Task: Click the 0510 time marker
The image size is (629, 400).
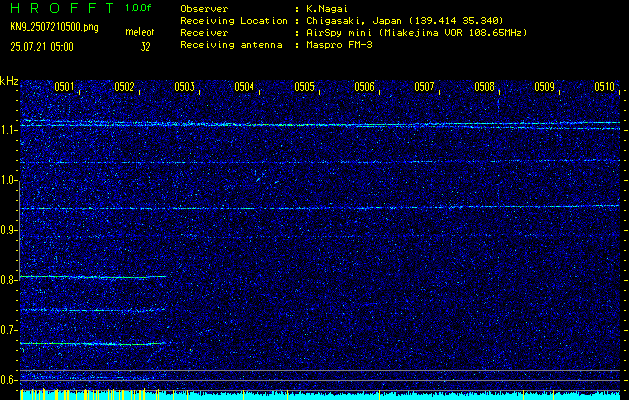Action: (605, 87)
